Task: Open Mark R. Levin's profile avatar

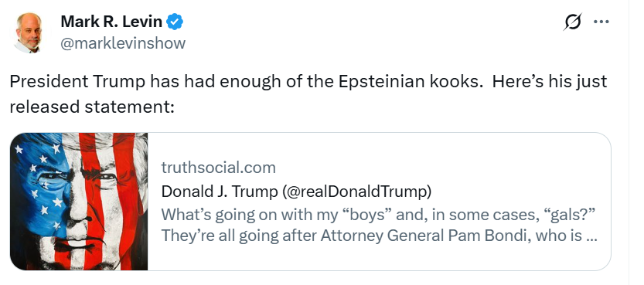Action: tap(29, 32)
